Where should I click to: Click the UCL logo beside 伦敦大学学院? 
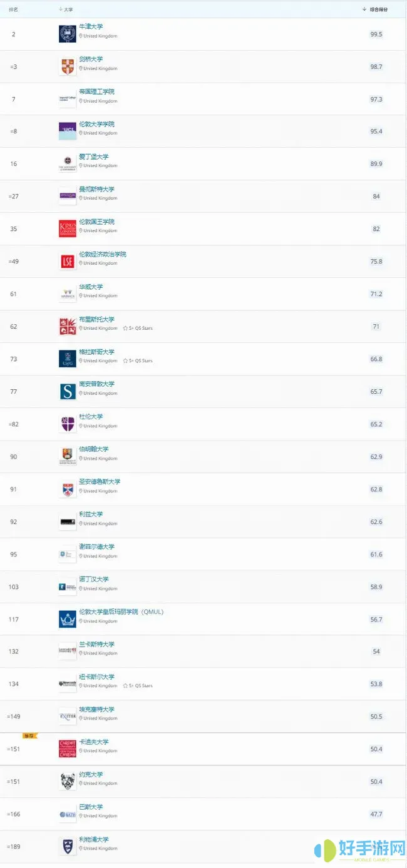(67, 130)
